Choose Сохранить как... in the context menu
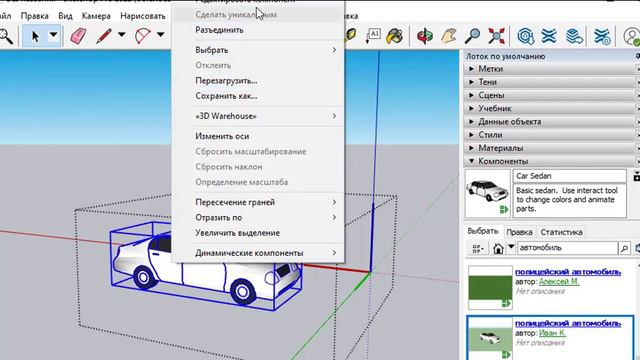The image size is (640, 360). pyautogui.click(x=258, y=96)
